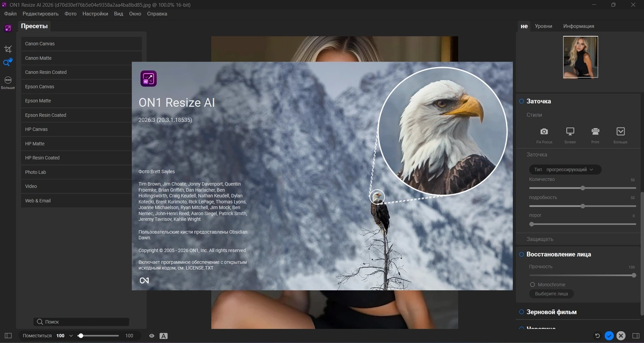Toggle the Восстановление лица section

click(x=521, y=254)
